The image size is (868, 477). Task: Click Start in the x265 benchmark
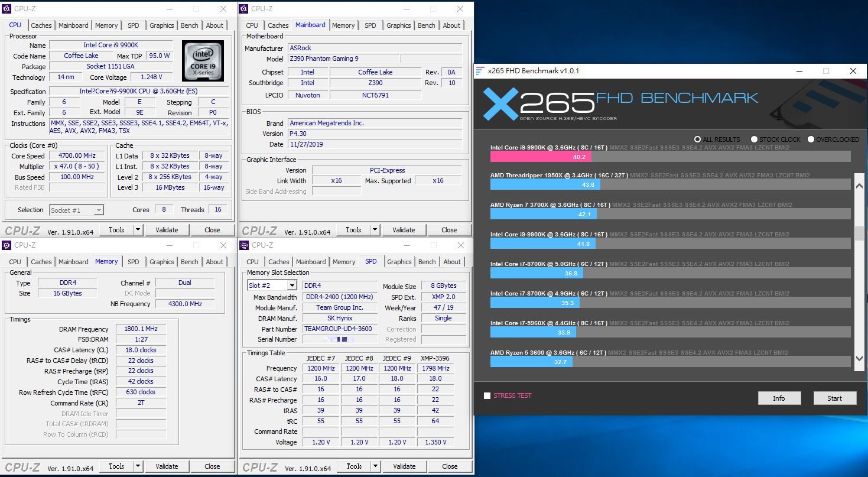click(x=835, y=398)
